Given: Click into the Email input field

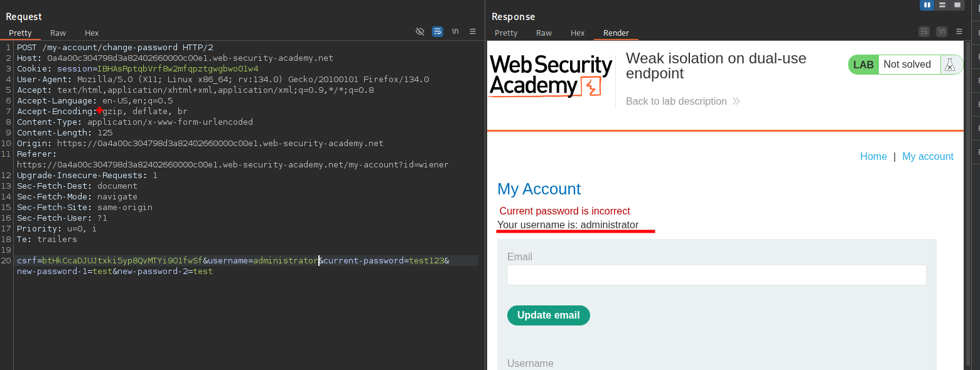Looking at the screenshot, I should (x=716, y=275).
